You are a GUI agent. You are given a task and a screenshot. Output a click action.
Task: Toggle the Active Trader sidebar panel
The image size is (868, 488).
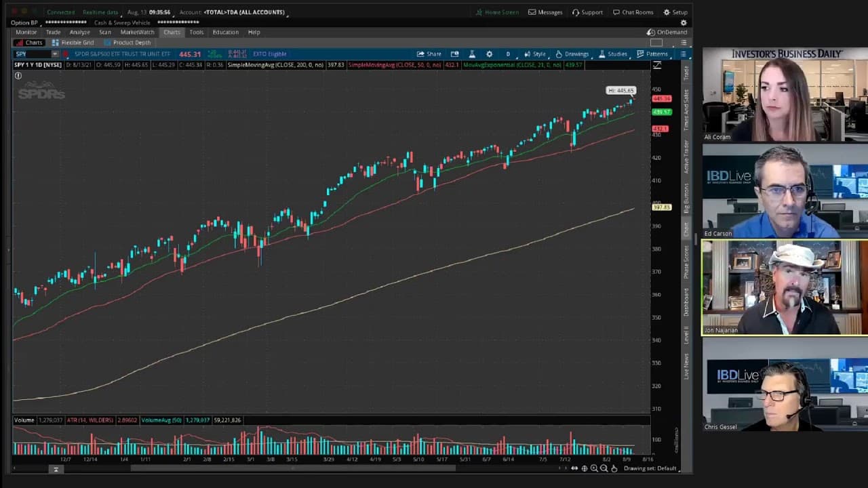pos(686,156)
